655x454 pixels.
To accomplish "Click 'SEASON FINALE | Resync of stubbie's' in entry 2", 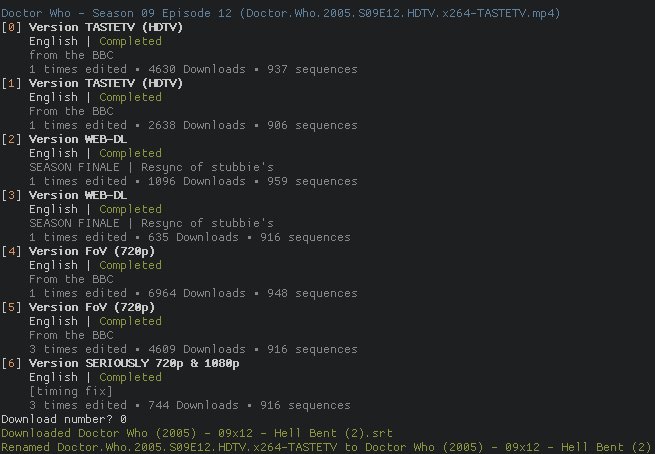I will pyautogui.click(x=151, y=167).
